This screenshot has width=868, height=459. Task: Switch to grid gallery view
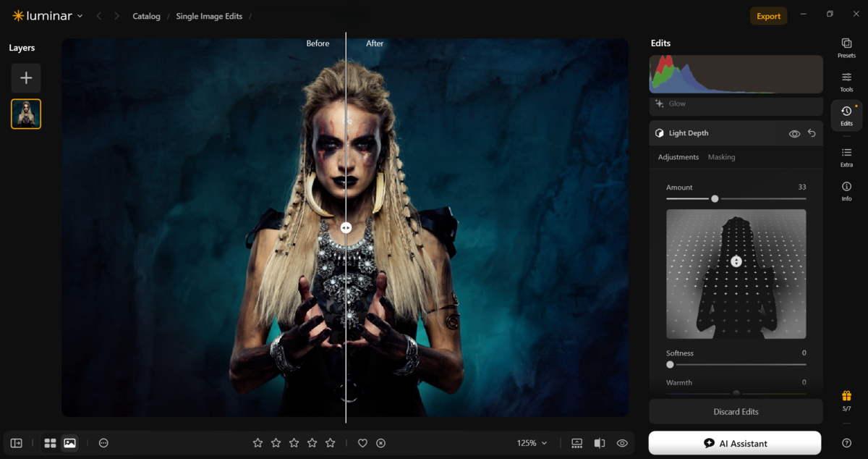[50, 443]
